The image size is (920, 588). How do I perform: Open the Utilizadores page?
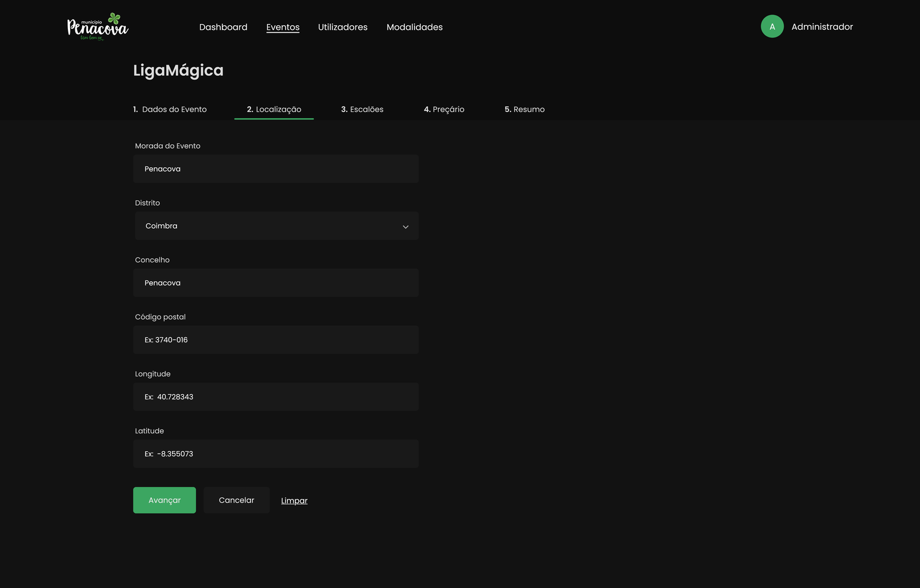pos(342,27)
